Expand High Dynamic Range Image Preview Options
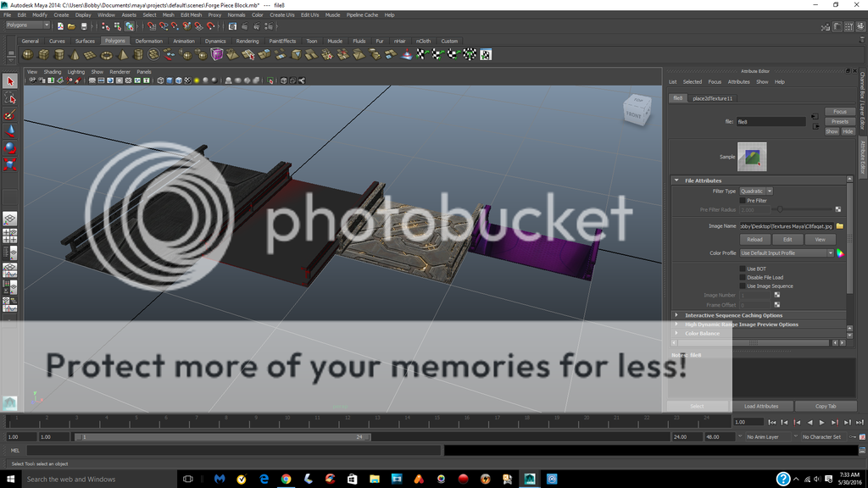 (x=676, y=324)
